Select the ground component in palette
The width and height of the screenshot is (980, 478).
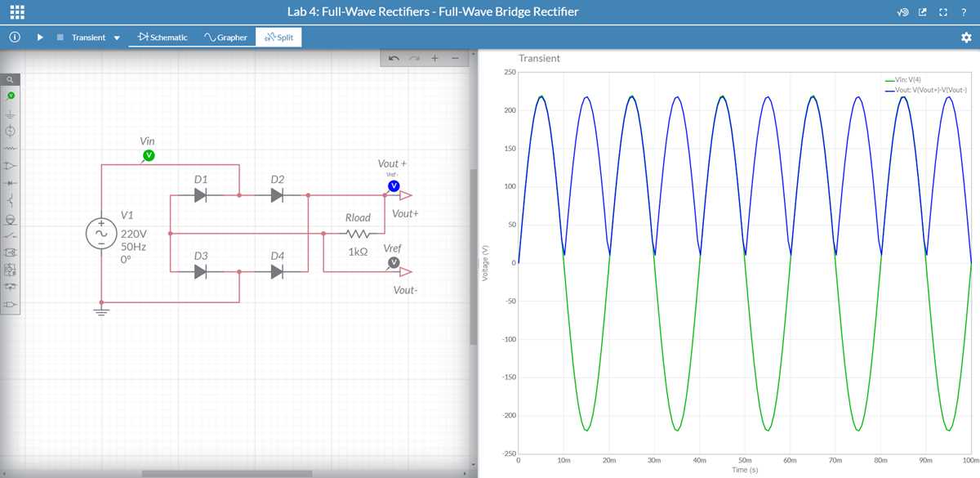(11, 114)
